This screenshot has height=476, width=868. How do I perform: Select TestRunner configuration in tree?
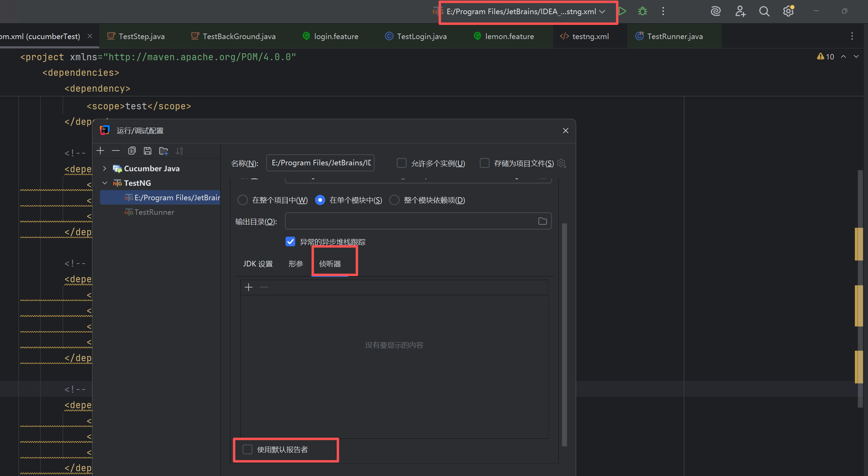click(x=154, y=212)
